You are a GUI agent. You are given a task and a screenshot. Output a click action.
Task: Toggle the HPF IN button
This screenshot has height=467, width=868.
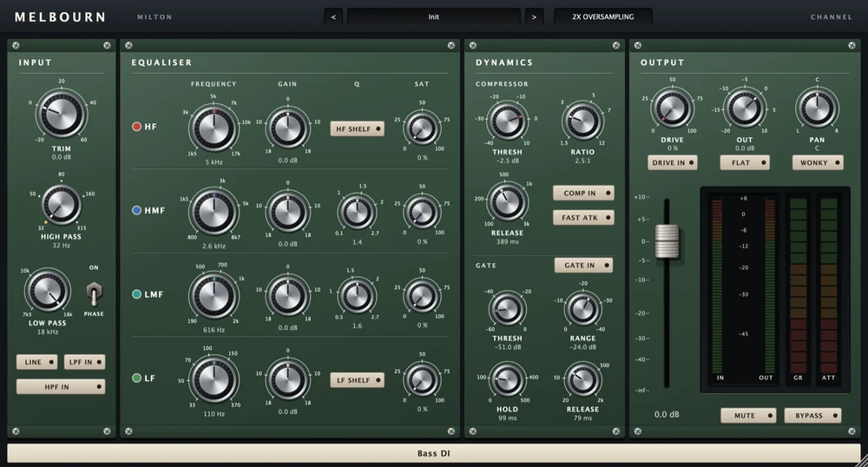tap(61, 387)
